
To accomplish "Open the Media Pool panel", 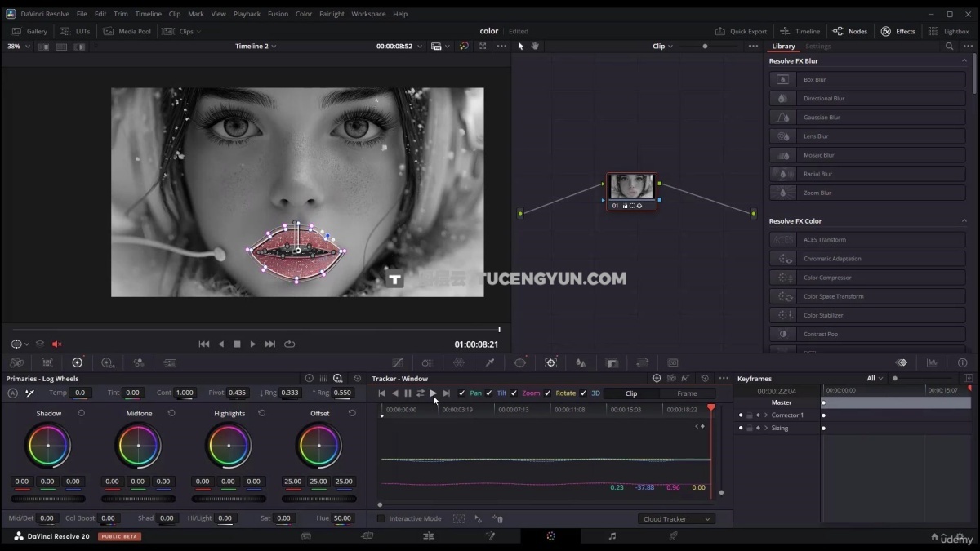I will 127,31.
